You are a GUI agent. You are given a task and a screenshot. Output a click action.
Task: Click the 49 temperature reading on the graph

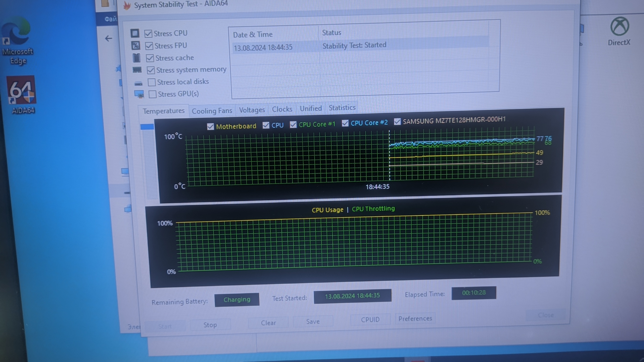coord(539,153)
